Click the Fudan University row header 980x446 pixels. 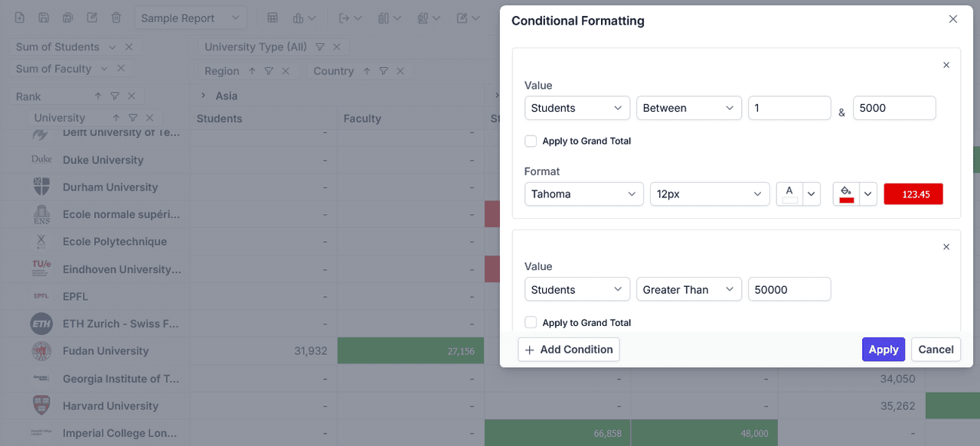pyautogui.click(x=106, y=351)
